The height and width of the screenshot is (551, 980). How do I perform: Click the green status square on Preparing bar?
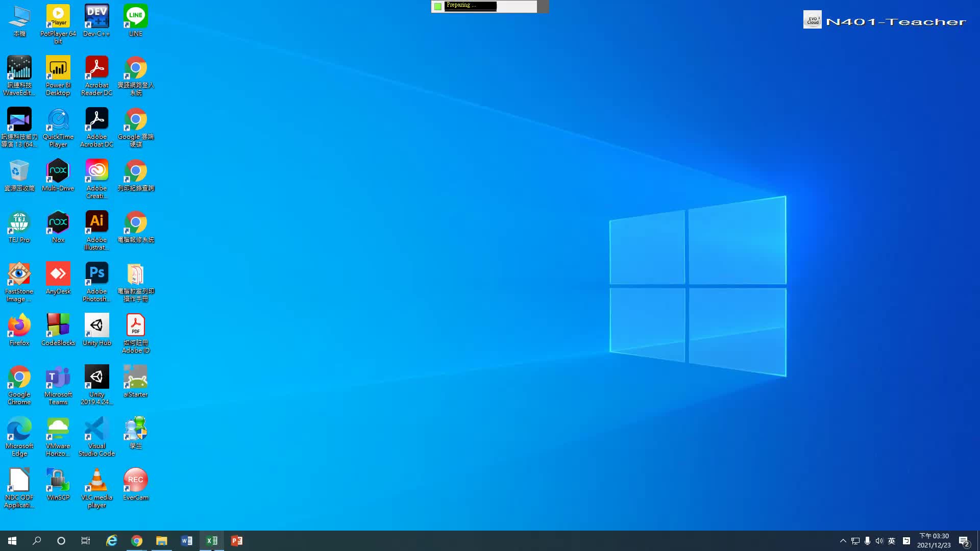coord(437,6)
